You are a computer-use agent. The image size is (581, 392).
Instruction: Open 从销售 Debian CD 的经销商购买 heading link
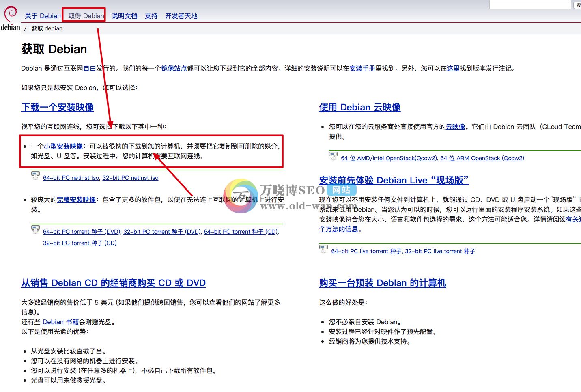click(114, 283)
